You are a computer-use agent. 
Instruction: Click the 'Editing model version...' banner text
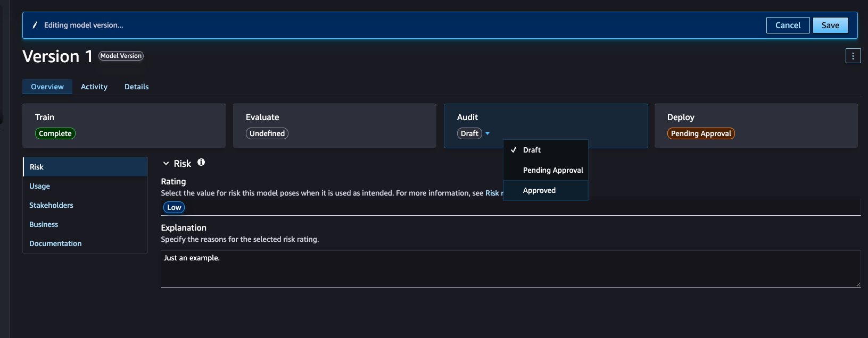[x=84, y=25]
